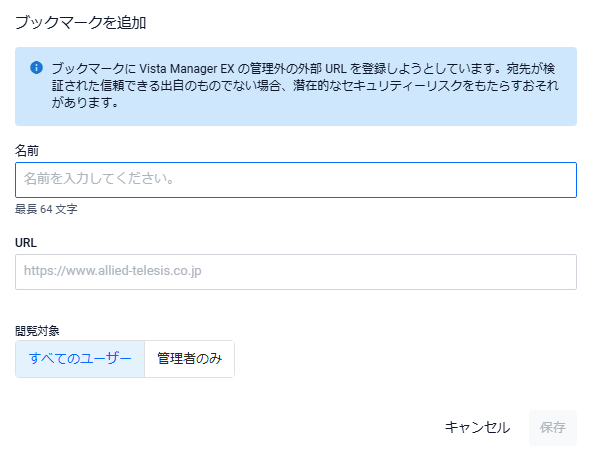Click the blue info icon in banner
The height and width of the screenshot is (461, 592).
pos(36,68)
